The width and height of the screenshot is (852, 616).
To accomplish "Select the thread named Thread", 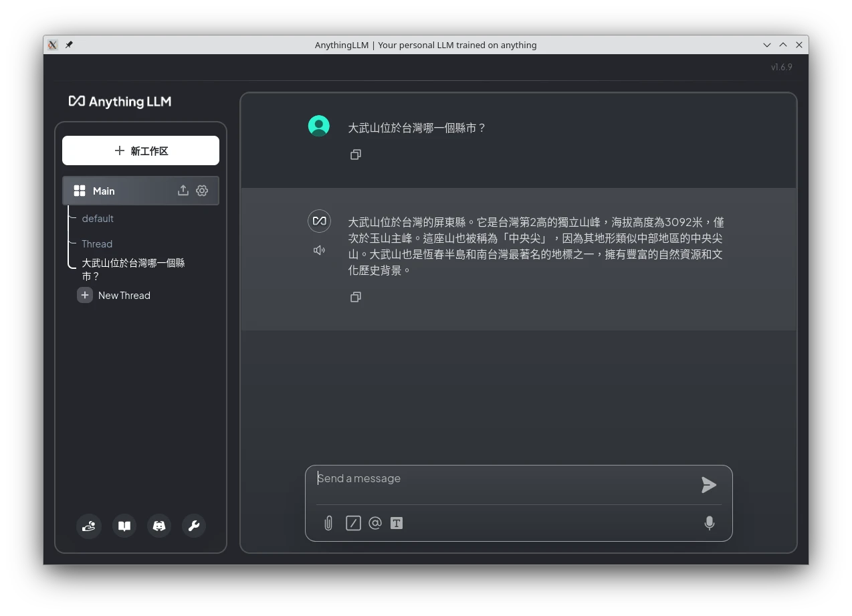I will coord(97,244).
